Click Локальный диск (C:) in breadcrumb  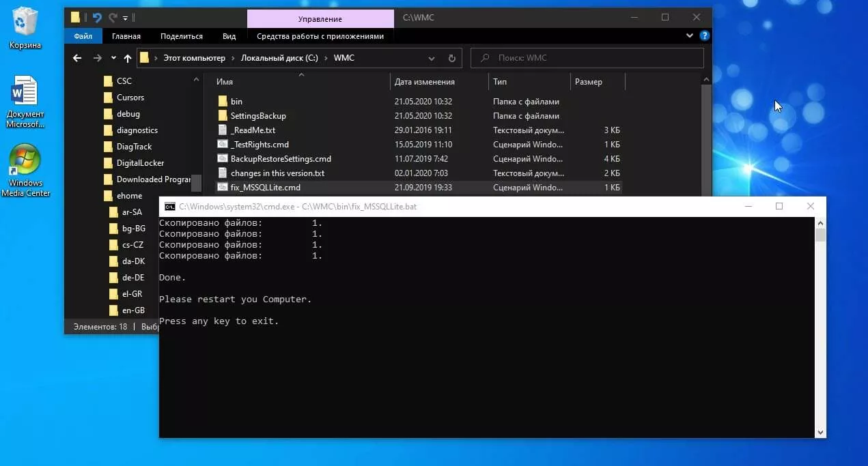pyautogui.click(x=279, y=58)
